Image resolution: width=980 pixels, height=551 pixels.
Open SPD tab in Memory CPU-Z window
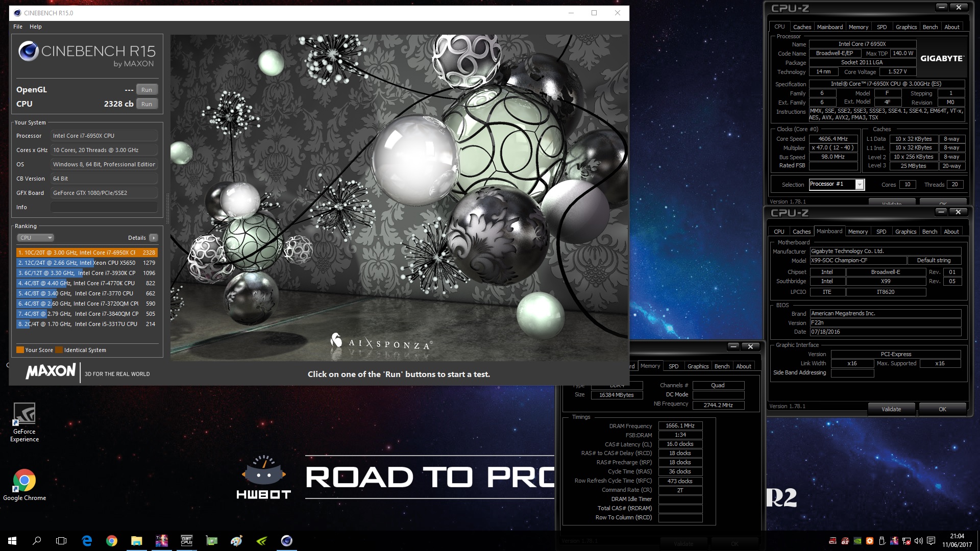[x=674, y=366]
